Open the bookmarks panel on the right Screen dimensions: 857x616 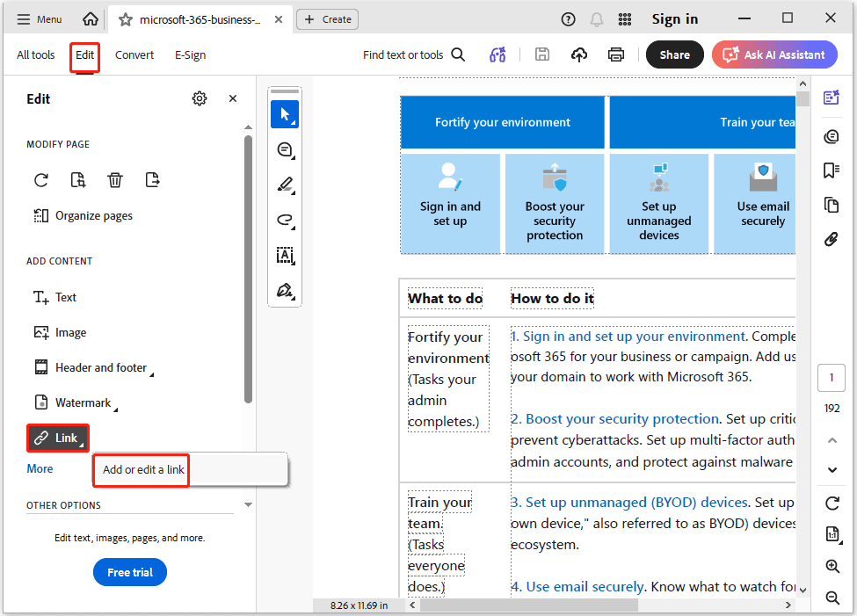pyautogui.click(x=831, y=170)
